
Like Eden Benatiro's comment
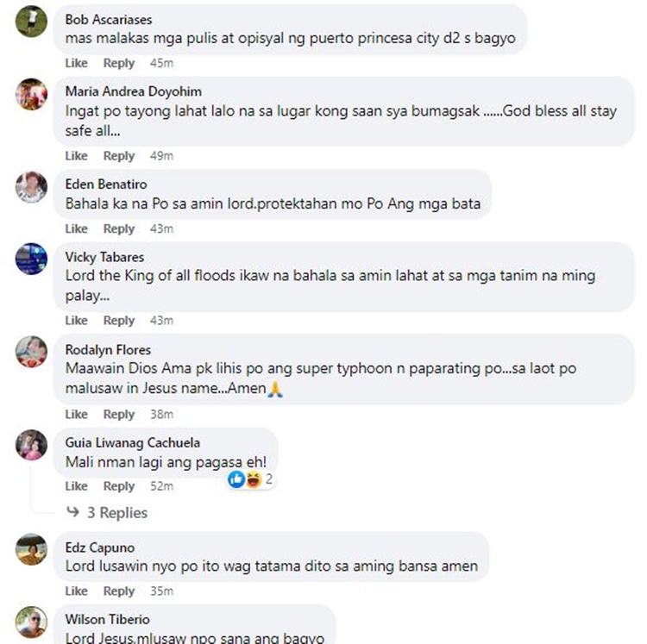[76, 228]
